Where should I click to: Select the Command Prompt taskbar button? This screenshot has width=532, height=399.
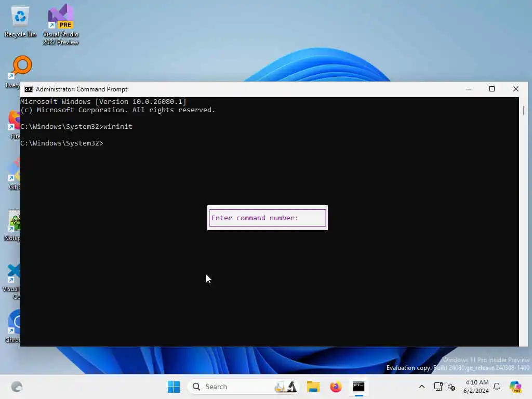click(x=358, y=387)
